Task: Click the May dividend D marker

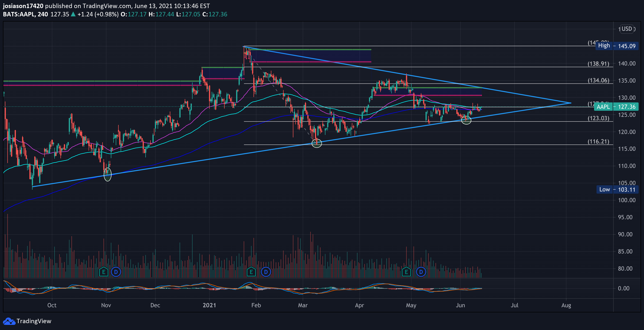Action: (421, 272)
